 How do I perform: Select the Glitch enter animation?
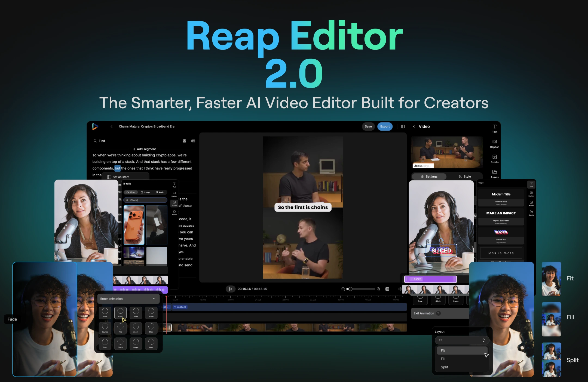pyautogui.click(x=120, y=343)
